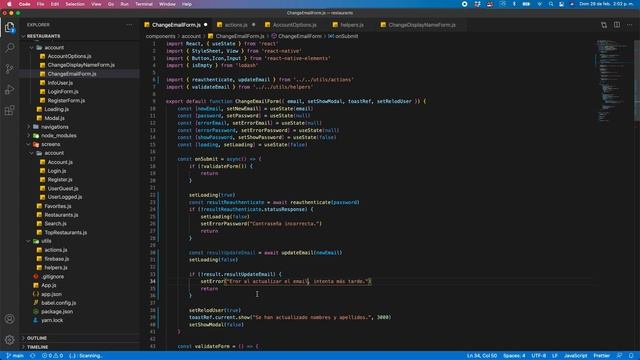Open the Selection menu
This screenshot has height=360, width=640.
pos(75,4)
